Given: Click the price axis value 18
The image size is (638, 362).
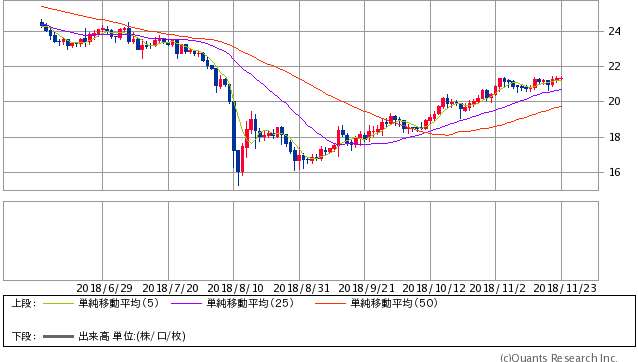Looking at the screenshot, I should pos(614,137).
